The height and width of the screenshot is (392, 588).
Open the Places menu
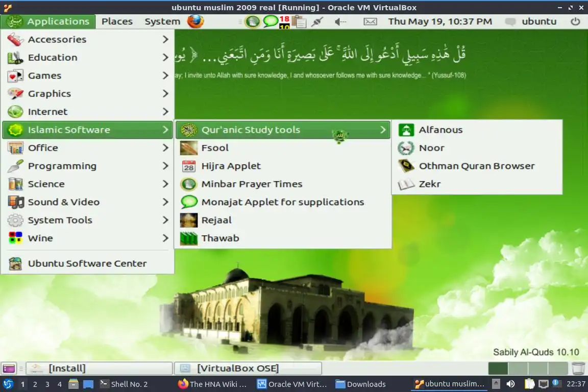coord(117,21)
